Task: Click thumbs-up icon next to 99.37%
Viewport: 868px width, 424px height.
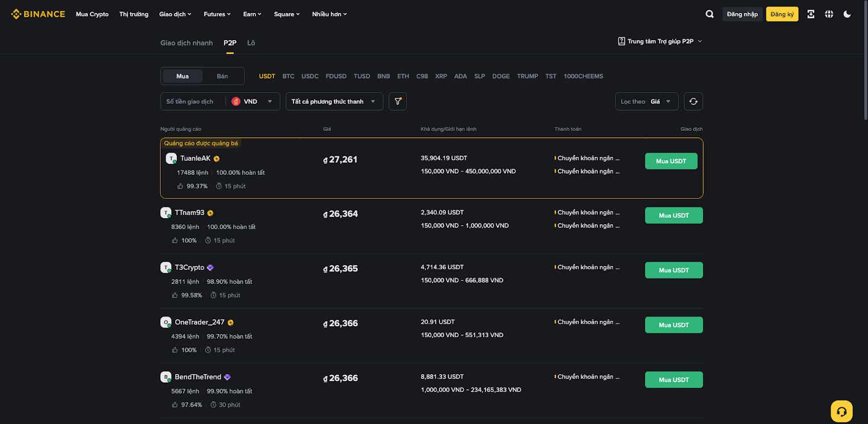Action: (180, 186)
